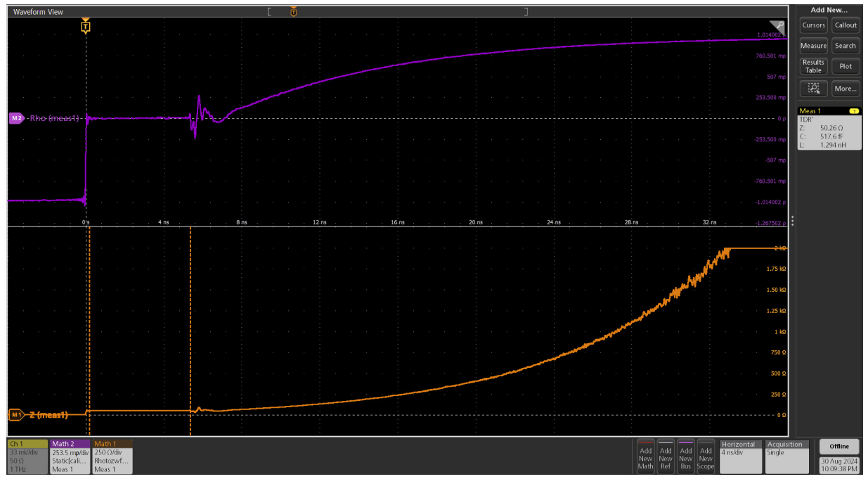Add New Math waveform
This screenshot has height=479, width=868.
645,456
